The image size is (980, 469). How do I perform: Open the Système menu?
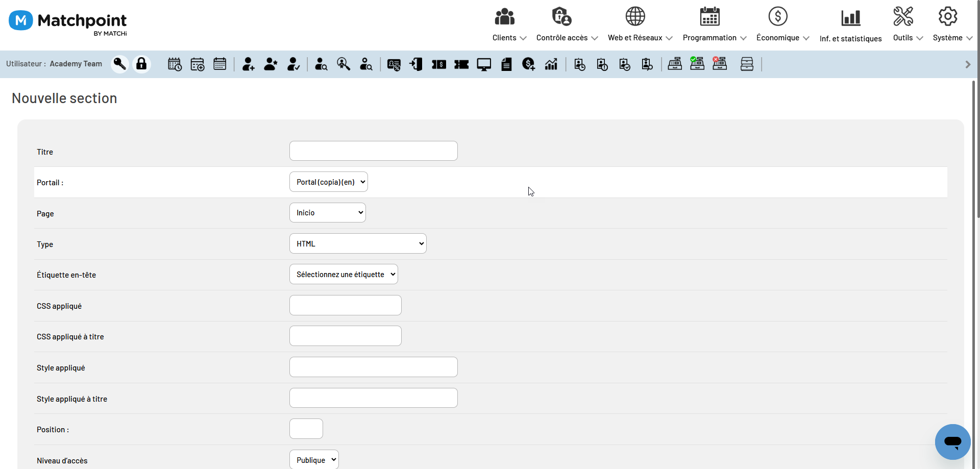tap(952, 24)
